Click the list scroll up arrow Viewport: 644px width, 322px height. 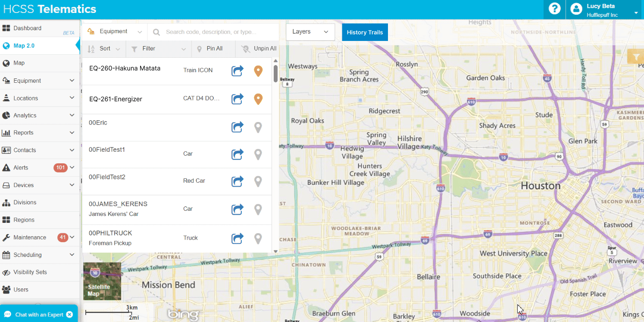point(275,61)
